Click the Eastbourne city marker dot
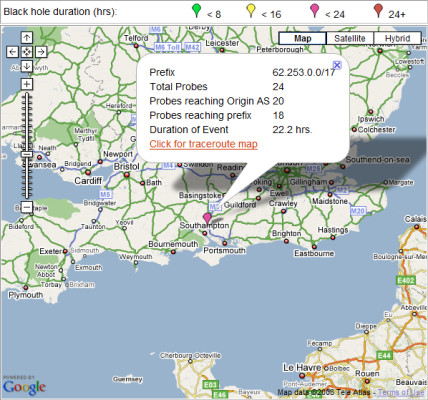Screen dimensions: 428x400 (314, 247)
